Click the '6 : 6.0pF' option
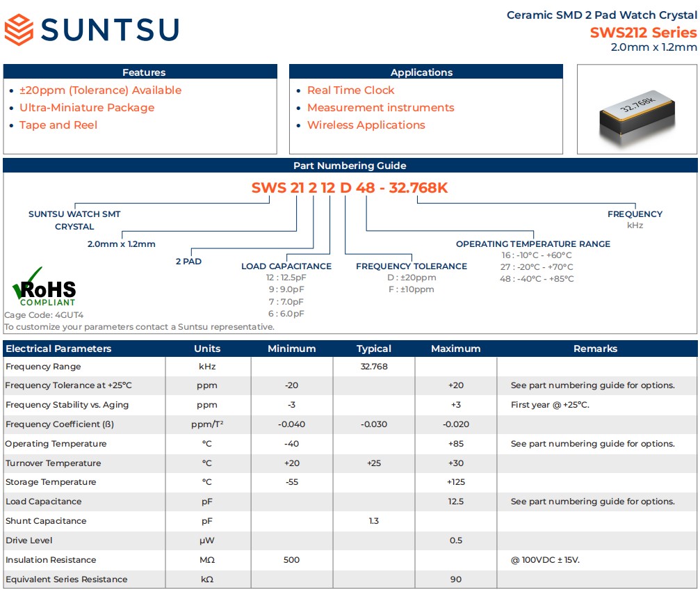The width and height of the screenshot is (700, 592). point(286,314)
